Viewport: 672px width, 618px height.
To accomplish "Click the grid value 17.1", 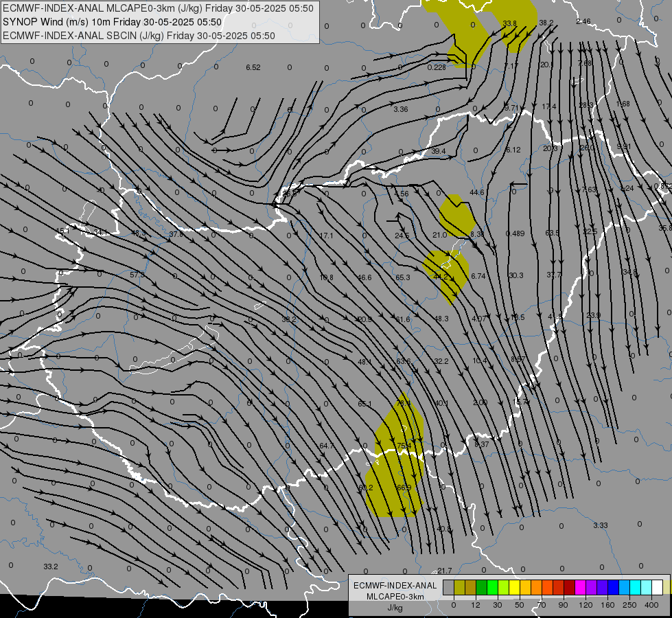I will (326, 236).
